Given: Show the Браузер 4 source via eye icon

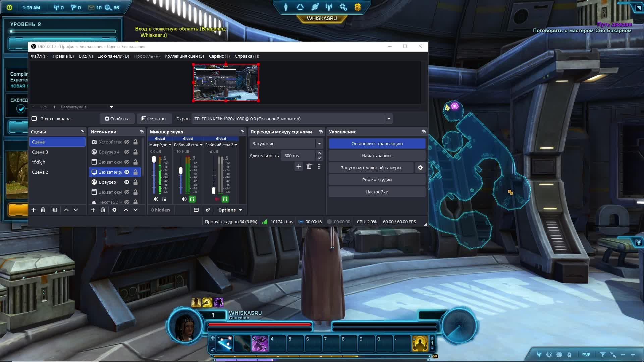Looking at the screenshot, I should (127, 152).
